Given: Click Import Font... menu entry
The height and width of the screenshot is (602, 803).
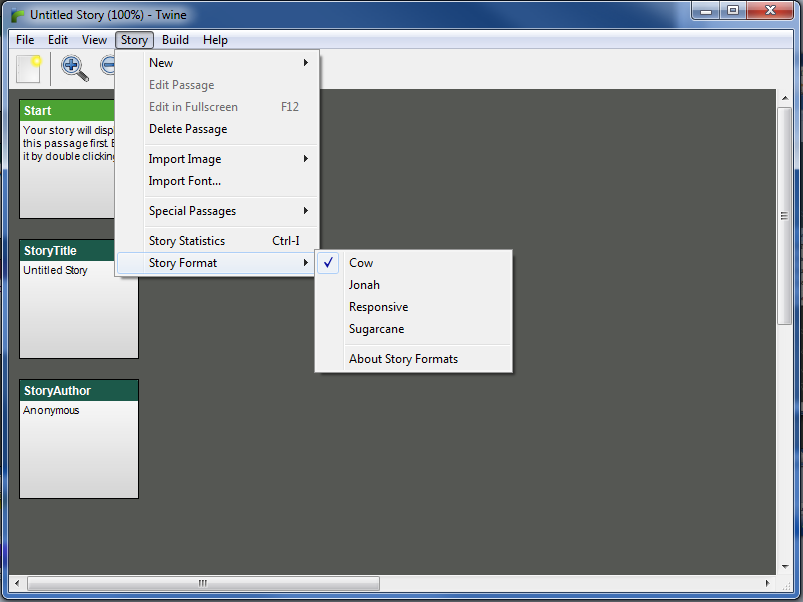Looking at the screenshot, I should [185, 181].
